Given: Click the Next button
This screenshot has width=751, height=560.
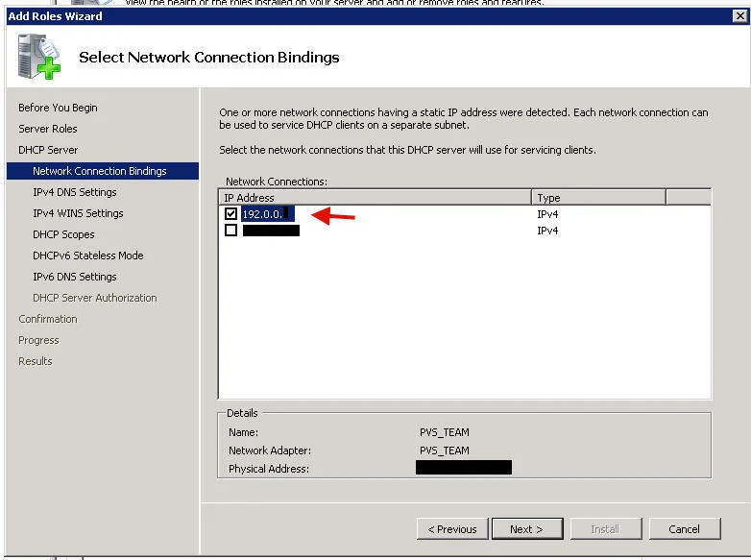Looking at the screenshot, I should pos(527,529).
